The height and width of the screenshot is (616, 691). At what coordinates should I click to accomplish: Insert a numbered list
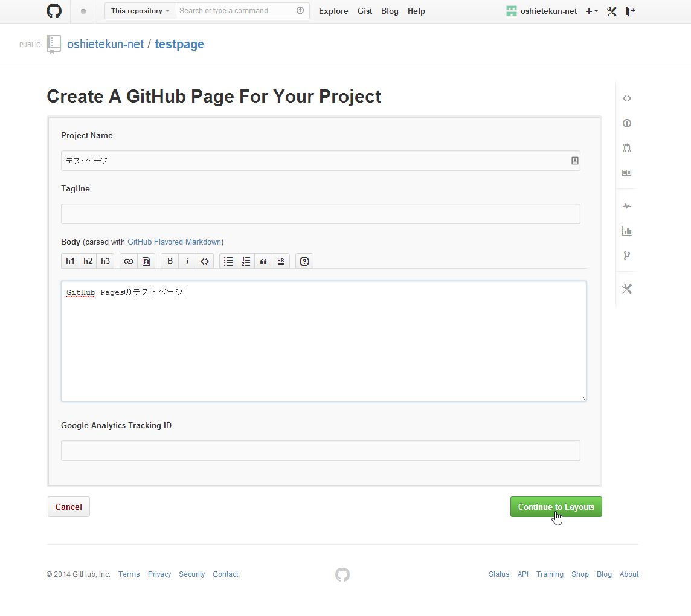pos(246,261)
